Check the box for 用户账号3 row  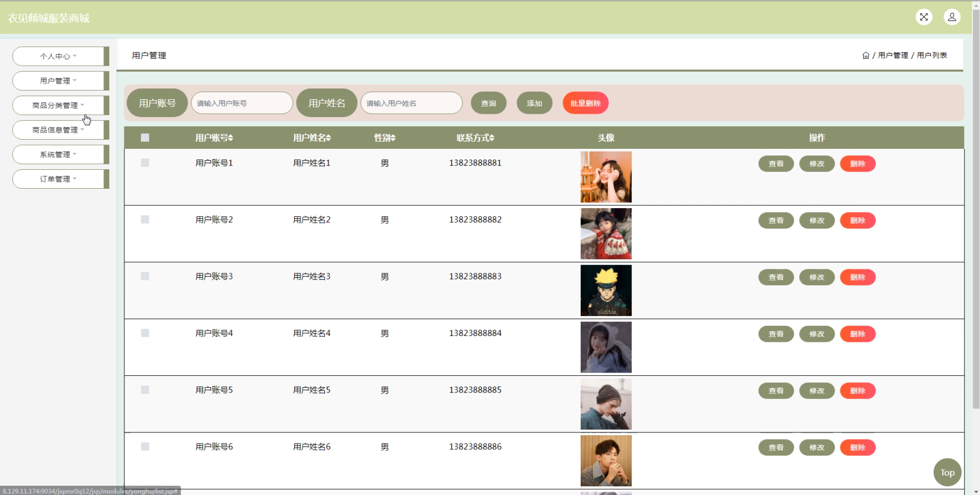(x=145, y=276)
